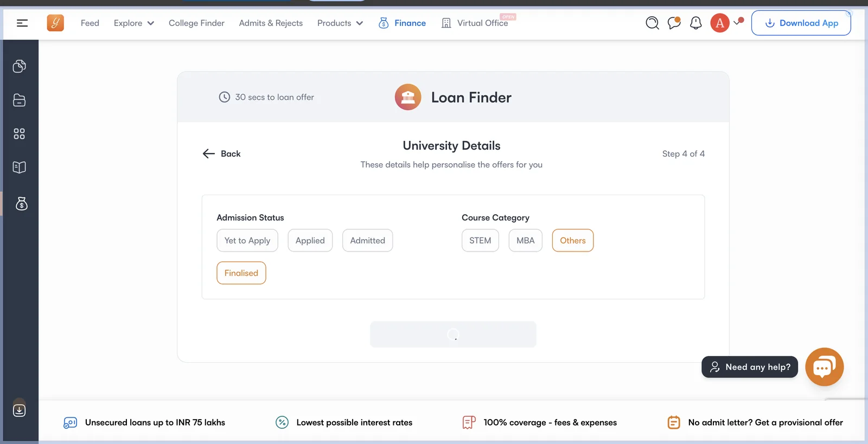Open Admits & Rejects page
The width and height of the screenshot is (868, 444).
(271, 23)
